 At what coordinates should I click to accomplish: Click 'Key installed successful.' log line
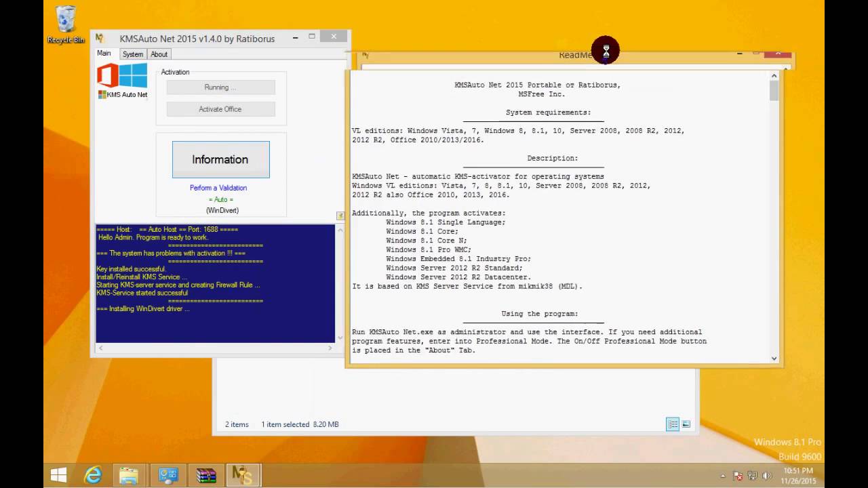131,269
